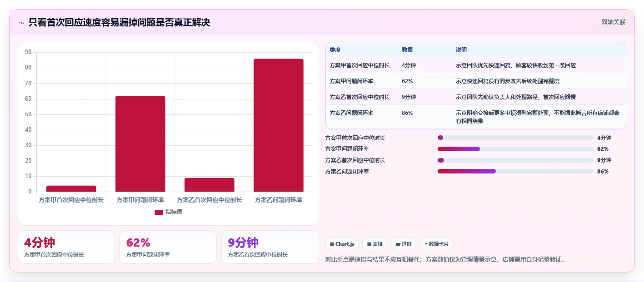The width and height of the screenshot is (644, 282).
Task: Click the 方案乙首次回应中位时长 chart bar
Action: 210,185
